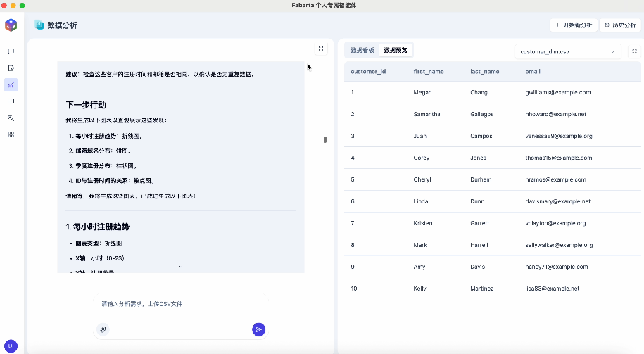Viewport: 644px width, 354px height.
Task: Open the chat icon in the sidebar
Action: [11, 51]
